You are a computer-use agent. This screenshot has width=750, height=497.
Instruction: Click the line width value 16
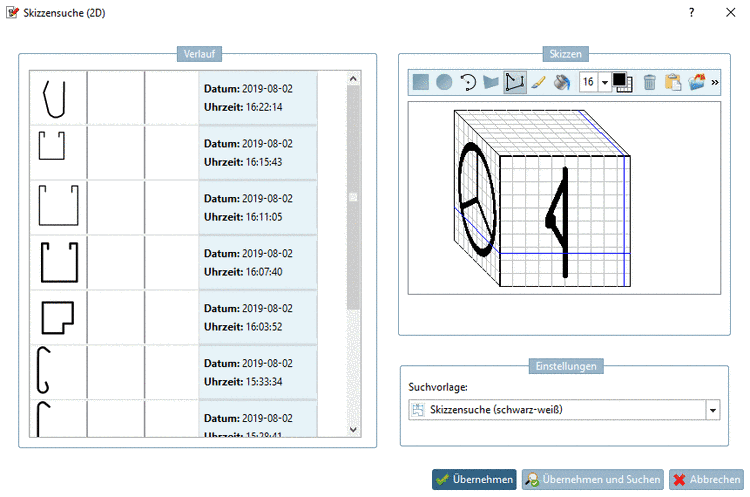(588, 82)
